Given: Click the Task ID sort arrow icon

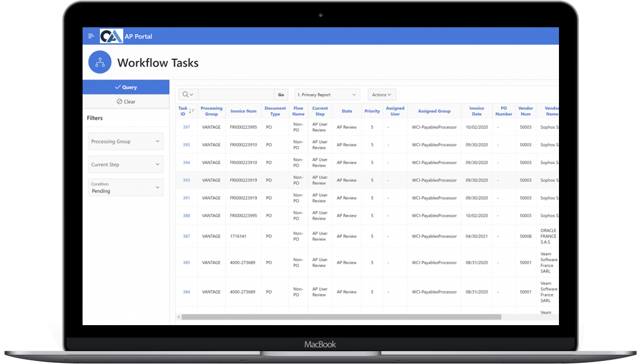Looking at the screenshot, I should [x=191, y=111].
